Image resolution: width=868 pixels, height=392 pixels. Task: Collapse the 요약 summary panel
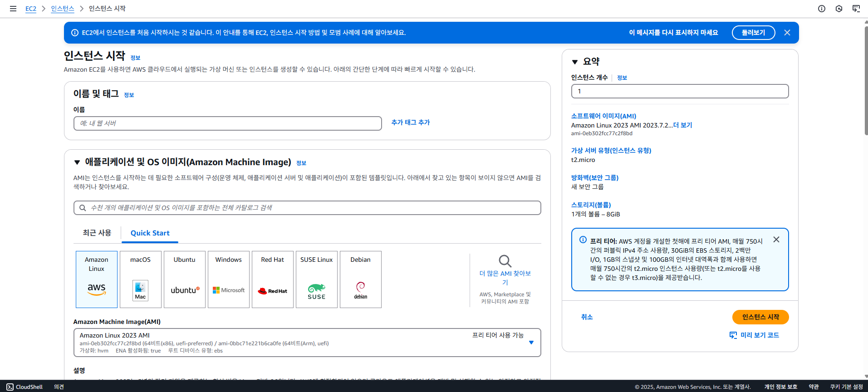click(575, 62)
